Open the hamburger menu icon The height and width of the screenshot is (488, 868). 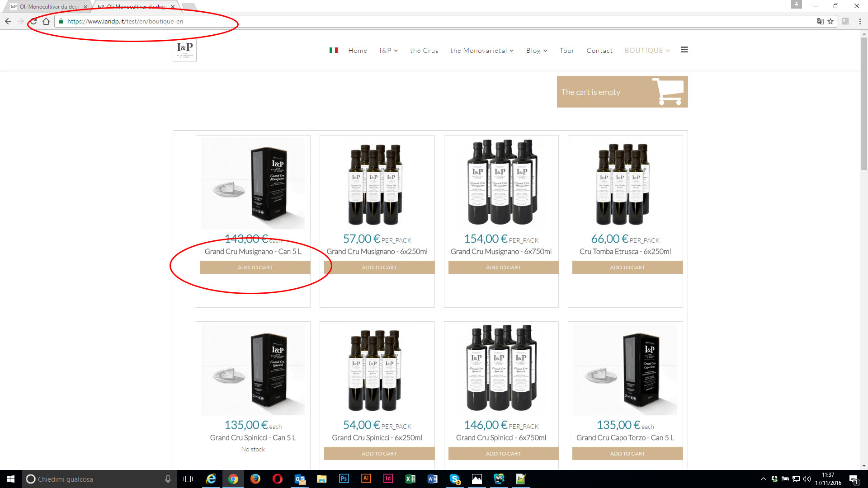684,50
